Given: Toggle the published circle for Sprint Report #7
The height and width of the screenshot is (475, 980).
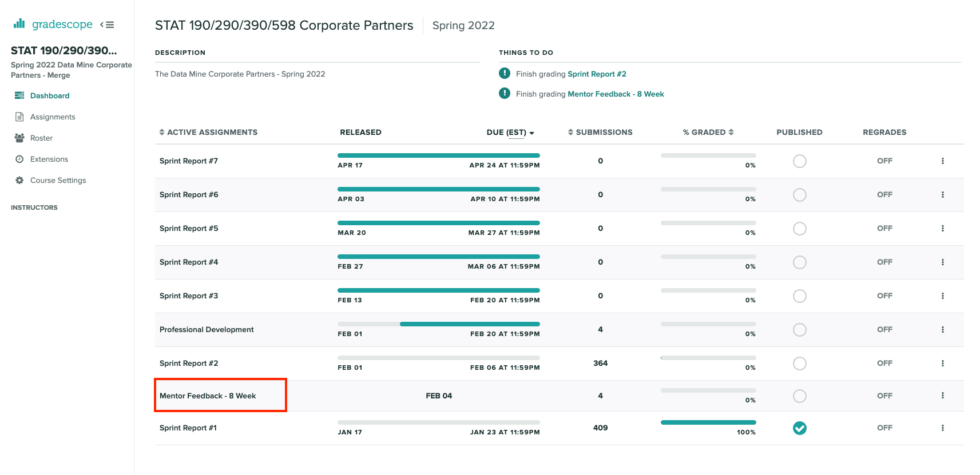Looking at the screenshot, I should coord(799,161).
